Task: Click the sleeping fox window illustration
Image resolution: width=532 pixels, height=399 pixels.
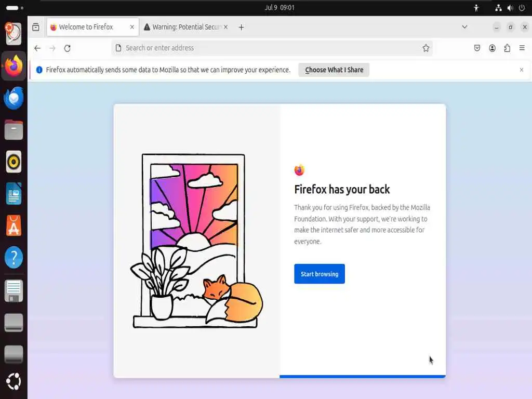Action: coord(196,241)
